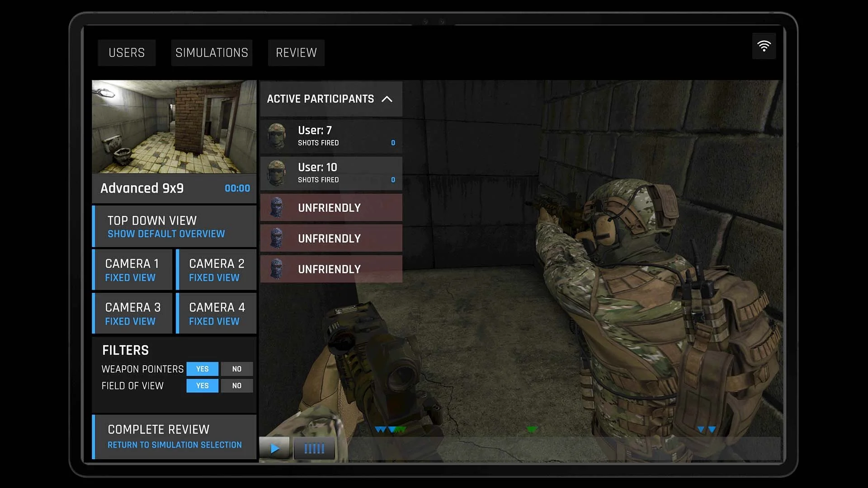Open the Advanced 9x9 scene thumbnail
The image size is (868, 488).
174,127
